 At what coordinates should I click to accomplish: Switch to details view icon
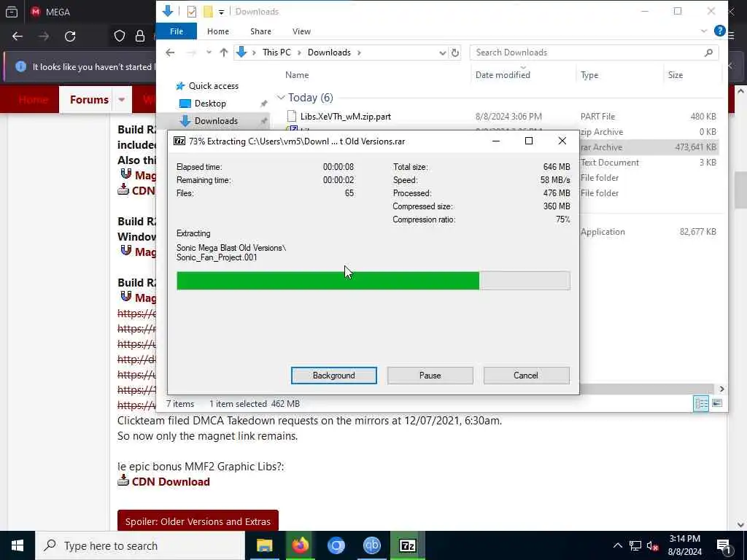tap(701, 404)
